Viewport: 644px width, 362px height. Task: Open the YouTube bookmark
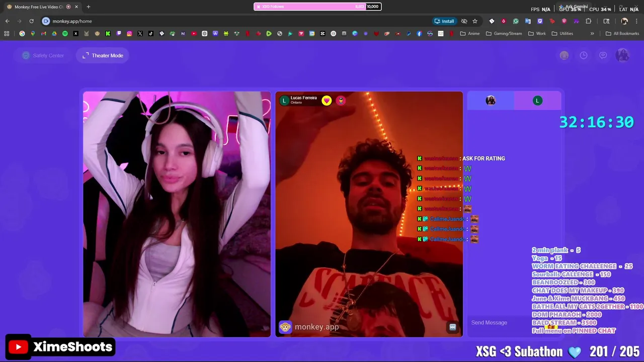(194, 34)
